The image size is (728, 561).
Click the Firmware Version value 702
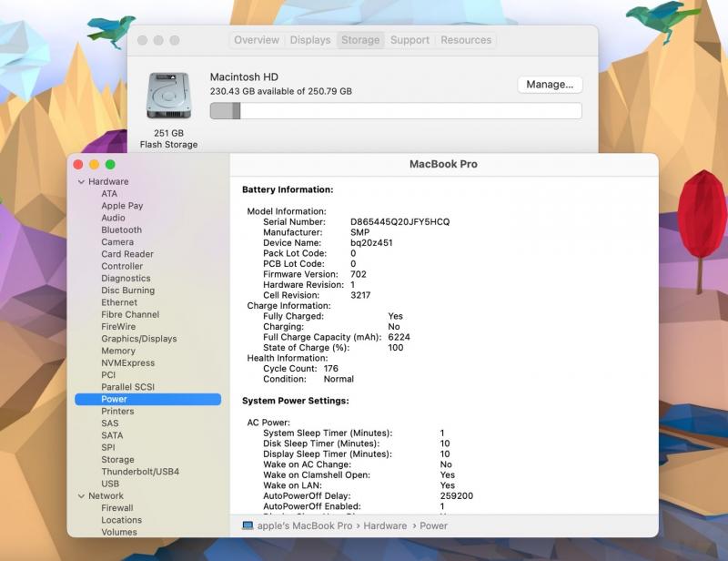[359, 274]
